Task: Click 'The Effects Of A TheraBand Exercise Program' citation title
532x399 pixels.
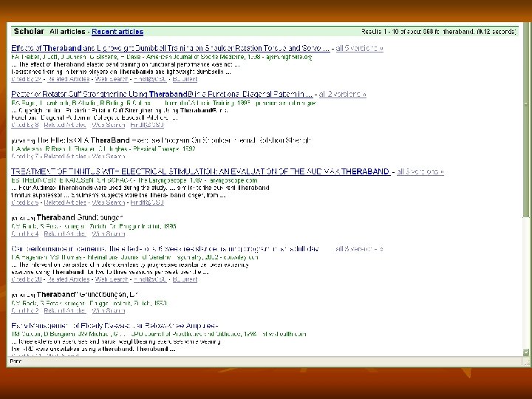Action: (174, 140)
